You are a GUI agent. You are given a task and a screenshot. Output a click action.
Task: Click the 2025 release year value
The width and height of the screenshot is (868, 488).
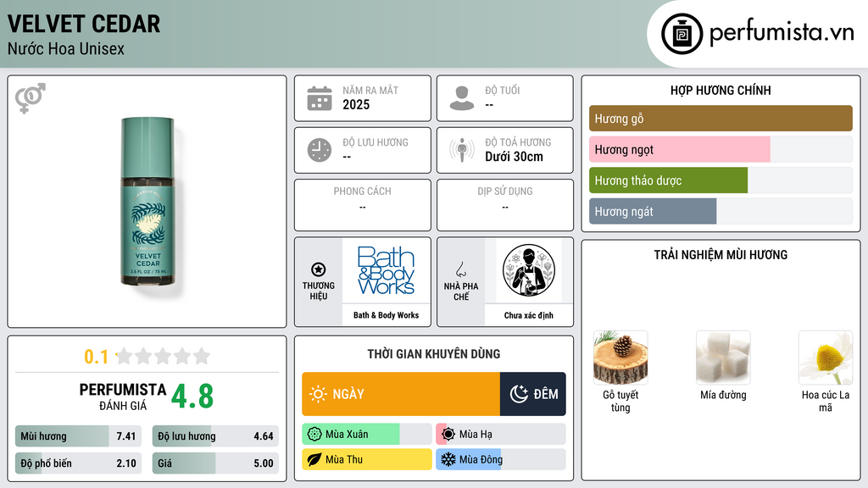pyautogui.click(x=356, y=104)
